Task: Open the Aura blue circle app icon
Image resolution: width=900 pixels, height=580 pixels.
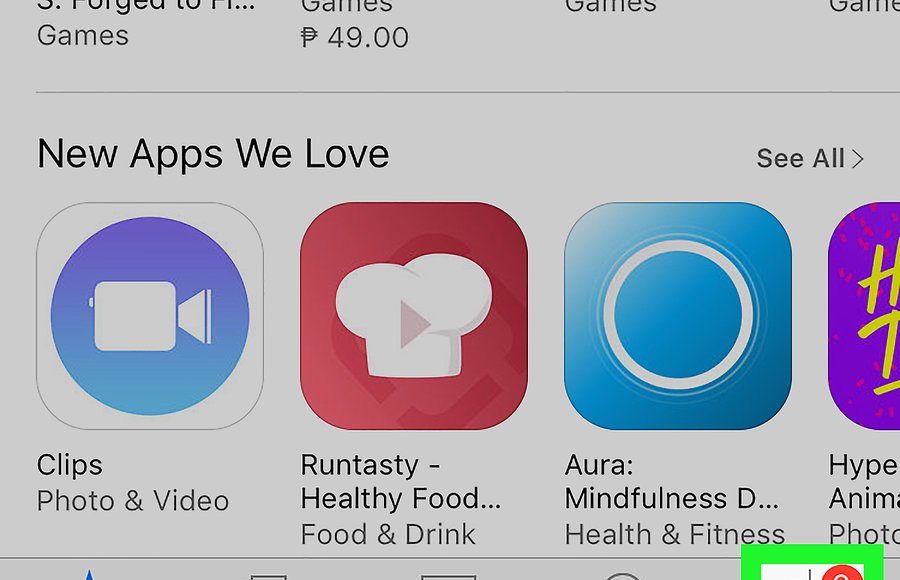Action: (x=678, y=316)
